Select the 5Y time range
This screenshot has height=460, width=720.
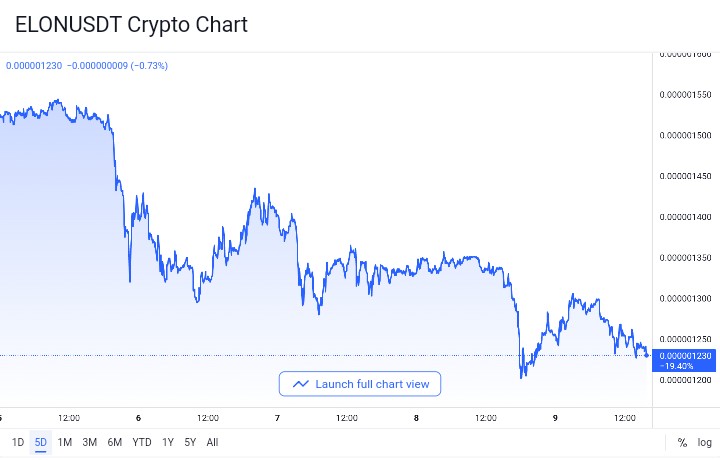click(190, 442)
